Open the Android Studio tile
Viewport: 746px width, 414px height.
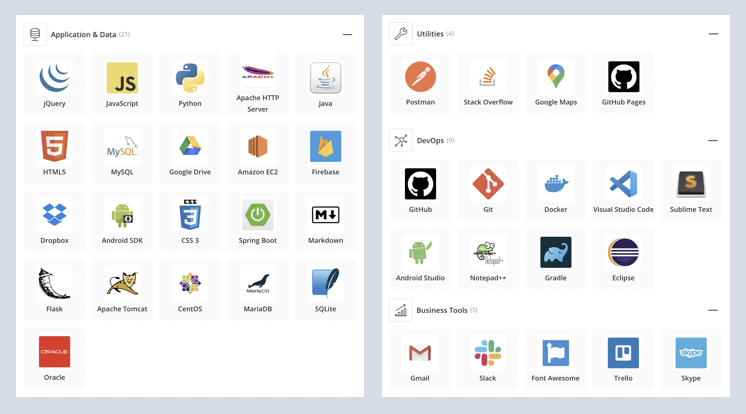pyautogui.click(x=420, y=258)
